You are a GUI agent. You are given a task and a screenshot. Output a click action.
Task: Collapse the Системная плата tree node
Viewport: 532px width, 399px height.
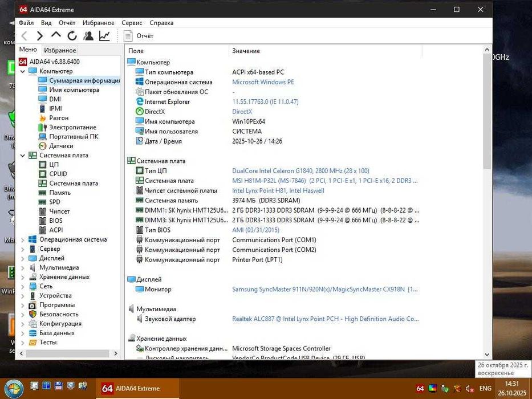point(23,156)
